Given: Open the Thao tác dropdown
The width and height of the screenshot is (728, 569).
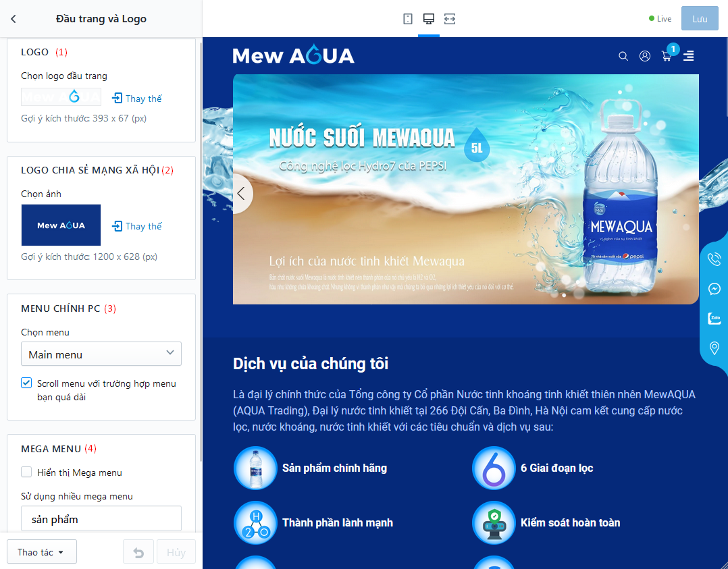Looking at the screenshot, I should (x=42, y=552).
